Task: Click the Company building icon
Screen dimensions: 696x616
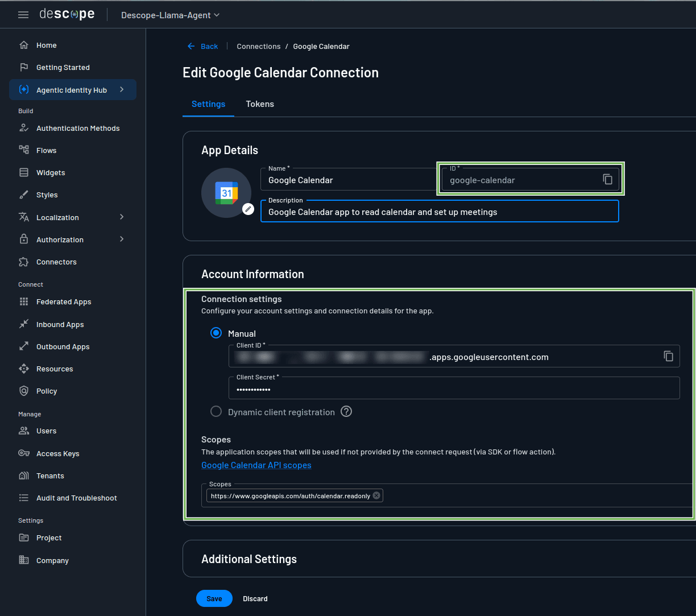Action: click(x=24, y=560)
